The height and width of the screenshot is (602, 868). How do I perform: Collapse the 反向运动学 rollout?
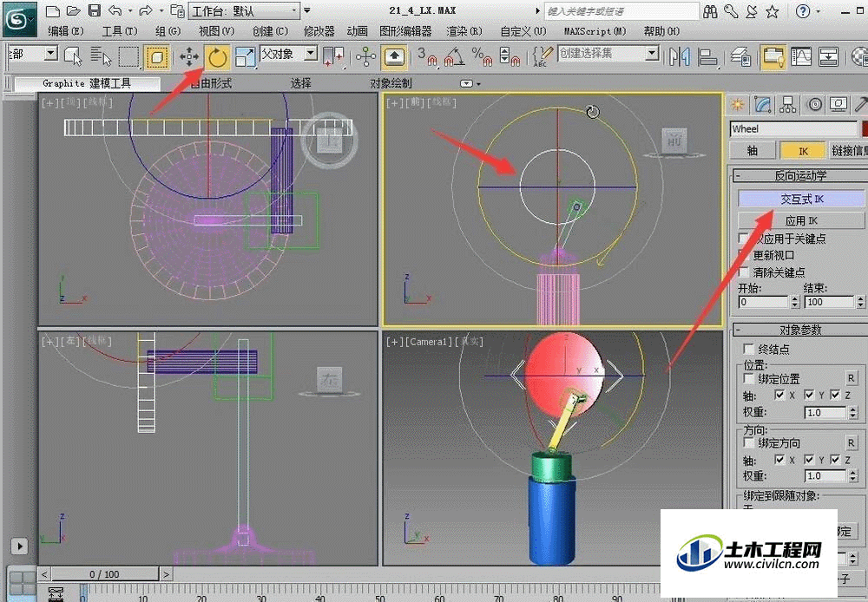(739, 175)
